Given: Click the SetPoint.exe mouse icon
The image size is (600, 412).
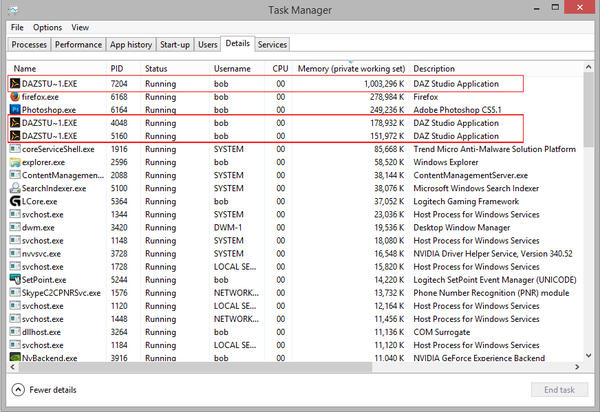Looking at the screenshot, I should coord(15,280).
